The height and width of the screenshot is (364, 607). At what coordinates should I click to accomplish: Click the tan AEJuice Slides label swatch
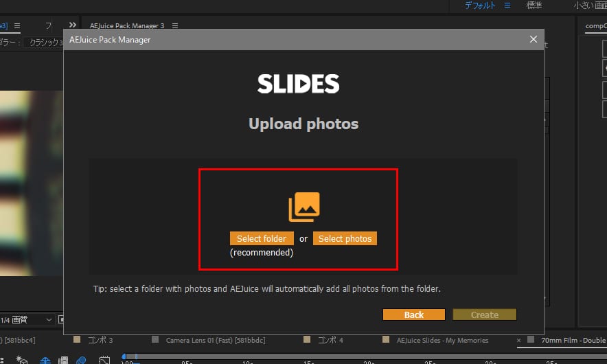386,339
